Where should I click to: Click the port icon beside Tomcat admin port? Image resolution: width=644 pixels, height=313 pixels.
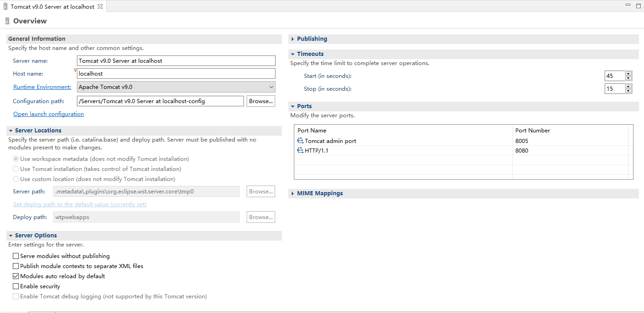[x=299, y=141]
